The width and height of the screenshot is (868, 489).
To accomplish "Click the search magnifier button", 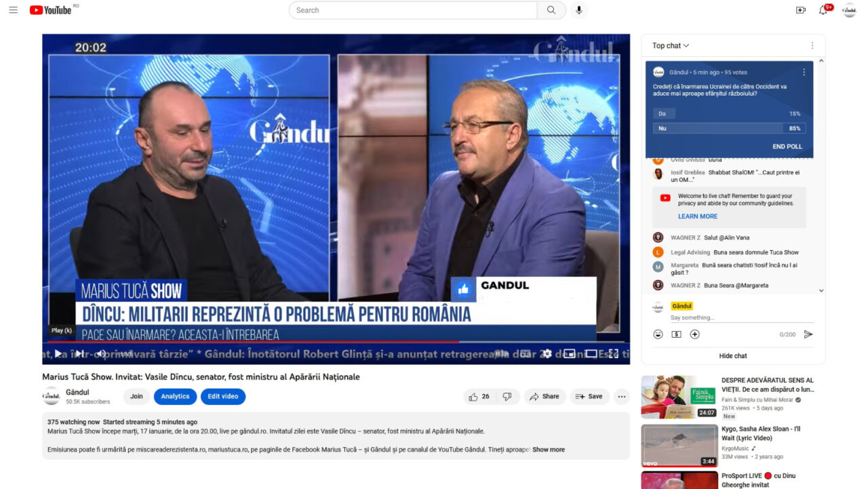I will point(551,10).
